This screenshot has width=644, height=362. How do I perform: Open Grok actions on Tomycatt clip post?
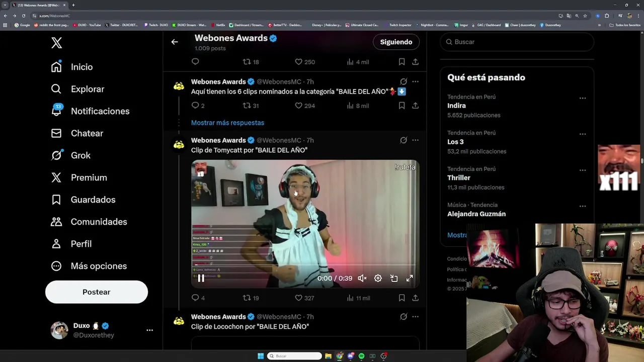404,140
